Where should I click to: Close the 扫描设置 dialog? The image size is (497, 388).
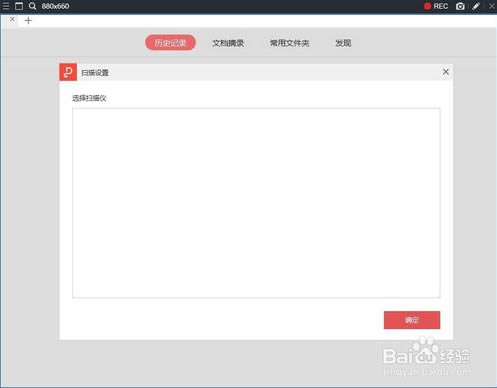tap(446, 72)
